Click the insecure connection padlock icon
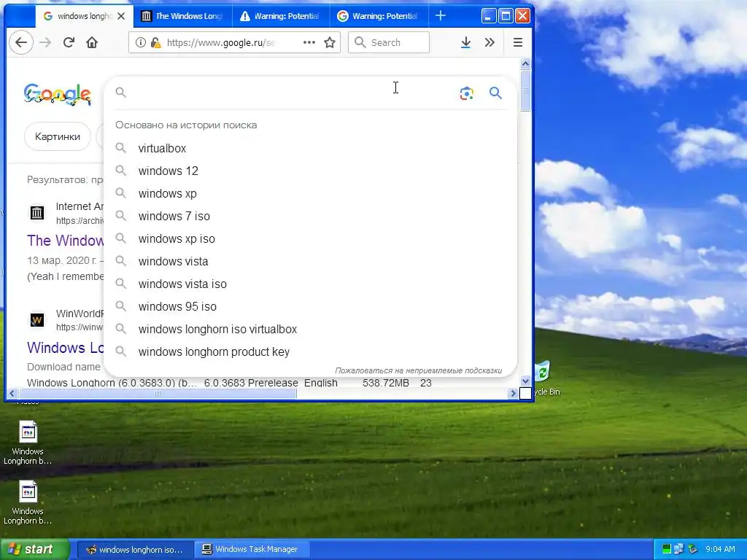 pos(155,42)
